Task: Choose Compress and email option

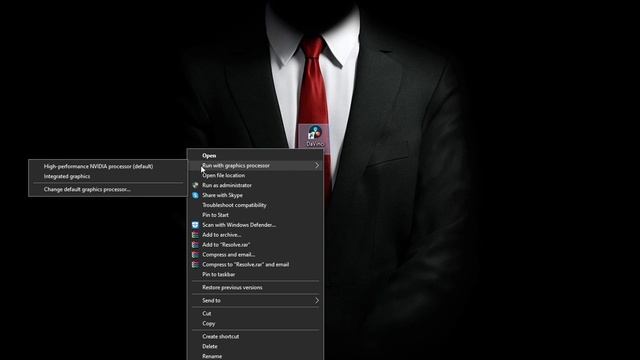Action: click(256, 255)
